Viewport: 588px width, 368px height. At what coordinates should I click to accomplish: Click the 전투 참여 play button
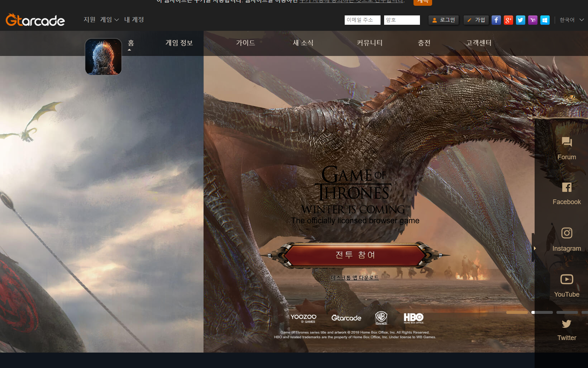point(355,255)
